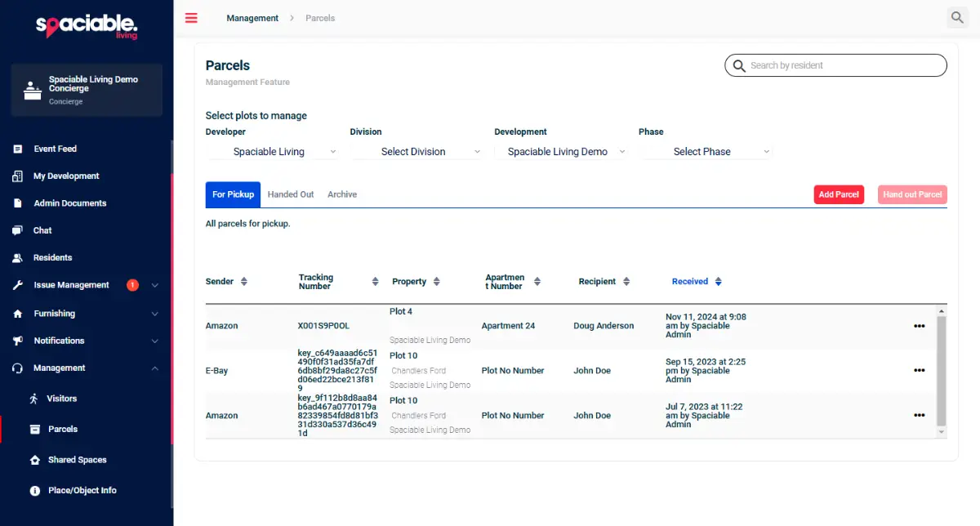Image resolution: width=980 pixels, height=526 pixels.
Task: Select the Spaciable Living Demo Concierge card
Action: (x=87, y=90)
